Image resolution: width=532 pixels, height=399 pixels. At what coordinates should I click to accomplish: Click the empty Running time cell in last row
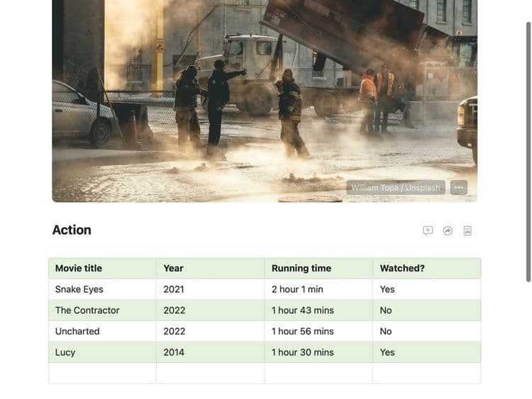pos(318,373)
